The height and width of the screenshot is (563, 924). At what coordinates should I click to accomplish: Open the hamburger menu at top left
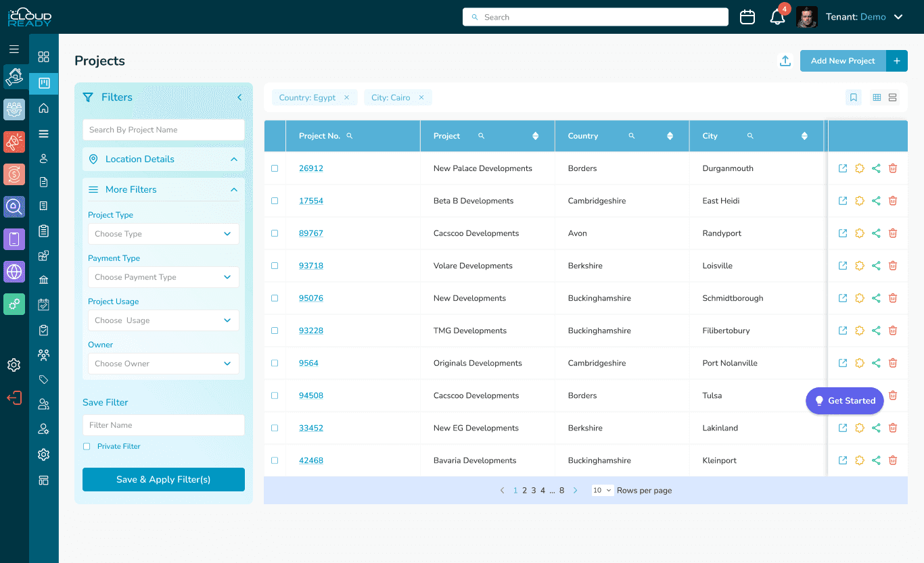pyautogui.click(x=14, y=49)
